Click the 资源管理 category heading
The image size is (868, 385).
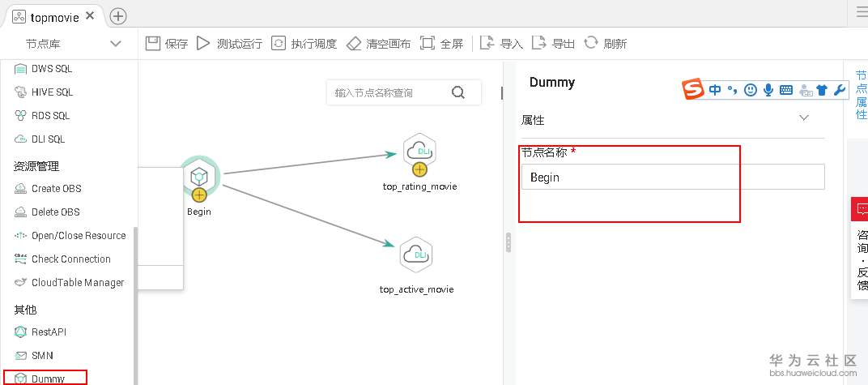pos(36,166)
